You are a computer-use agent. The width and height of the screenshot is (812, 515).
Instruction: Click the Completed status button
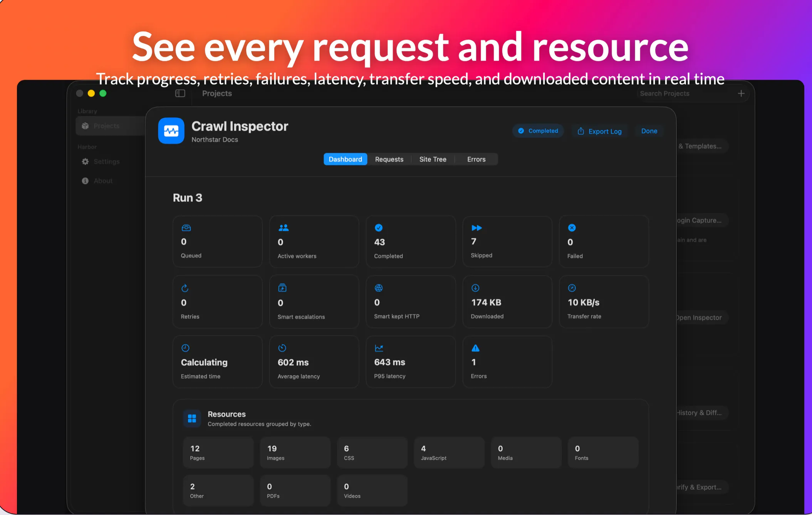click(538, 131)
